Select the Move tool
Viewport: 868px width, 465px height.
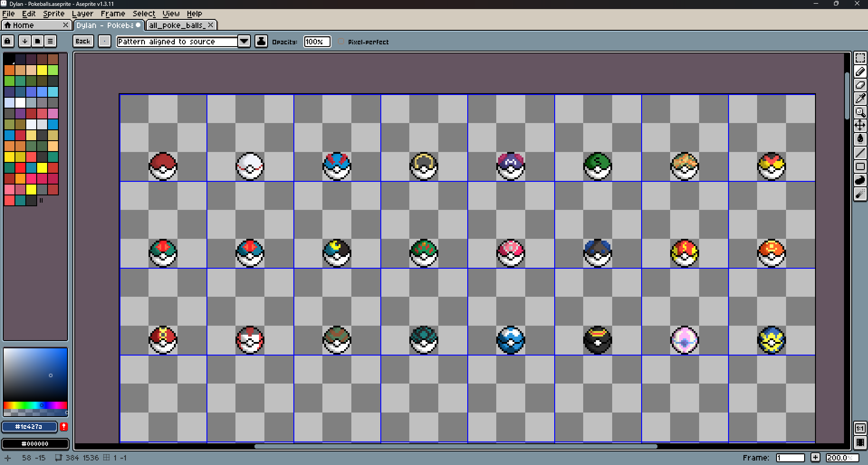coord(860,126)
